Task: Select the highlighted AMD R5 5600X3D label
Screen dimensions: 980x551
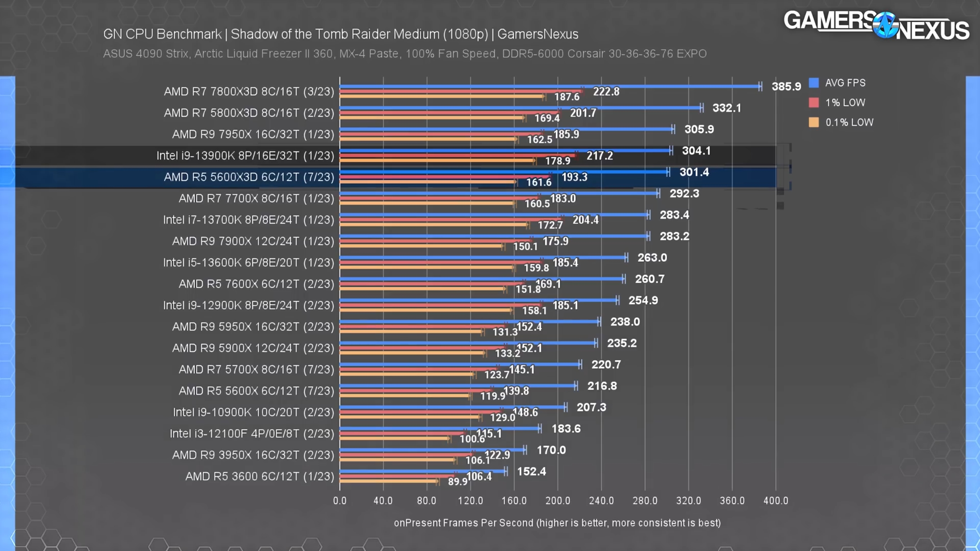Action: [x=249, y=177]
